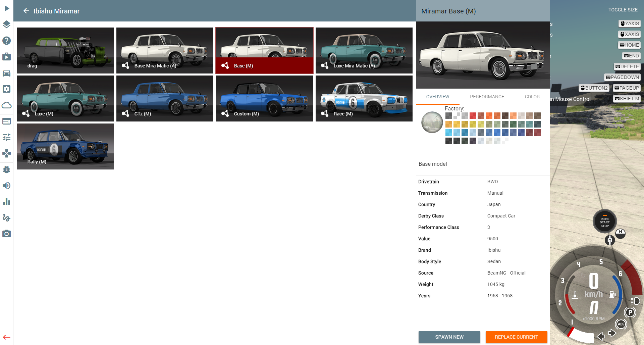Open the gamepad controls icon
This screenshot has width=644, height=345.
7,153
